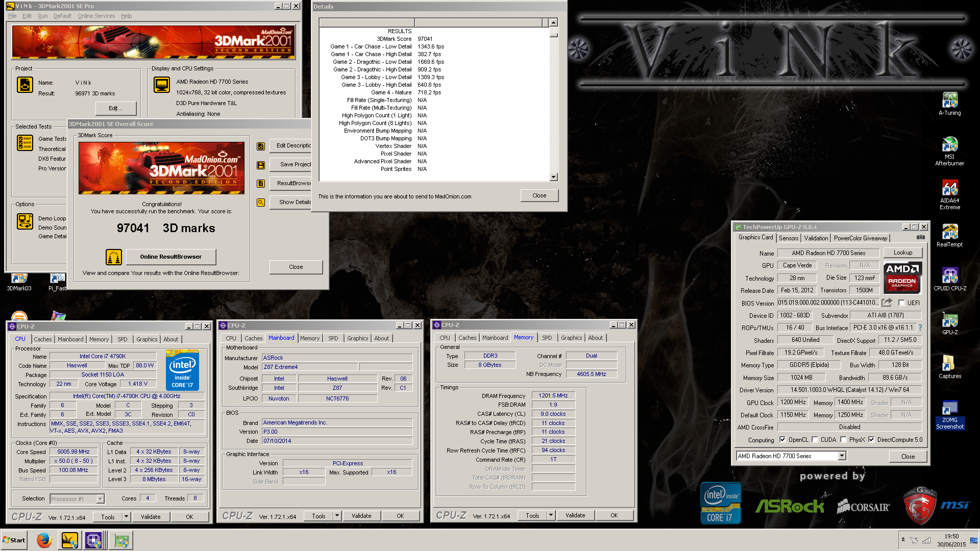980x551 pixels.
Task: Open RealTempt desktop shortcut
Action: coord(949,235)
